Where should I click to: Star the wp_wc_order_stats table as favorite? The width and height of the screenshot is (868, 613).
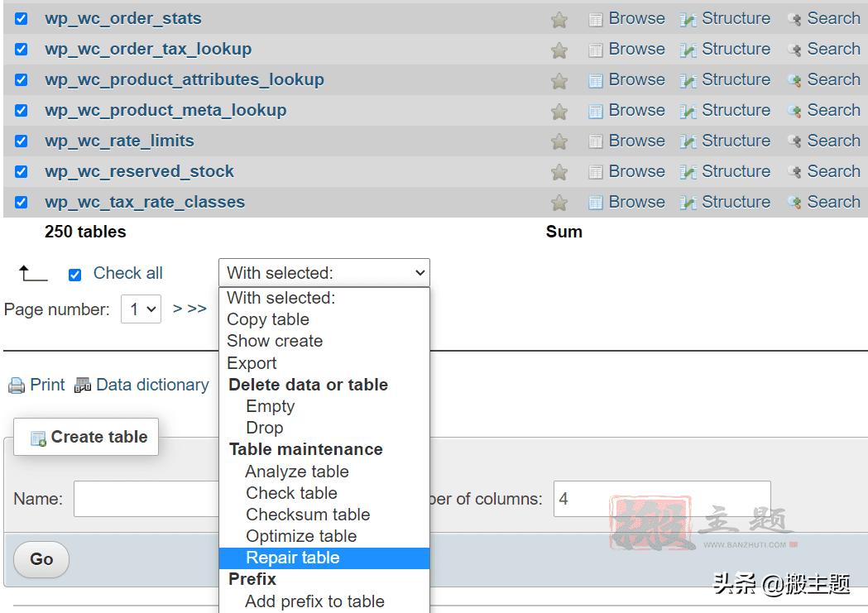point(559,20)
